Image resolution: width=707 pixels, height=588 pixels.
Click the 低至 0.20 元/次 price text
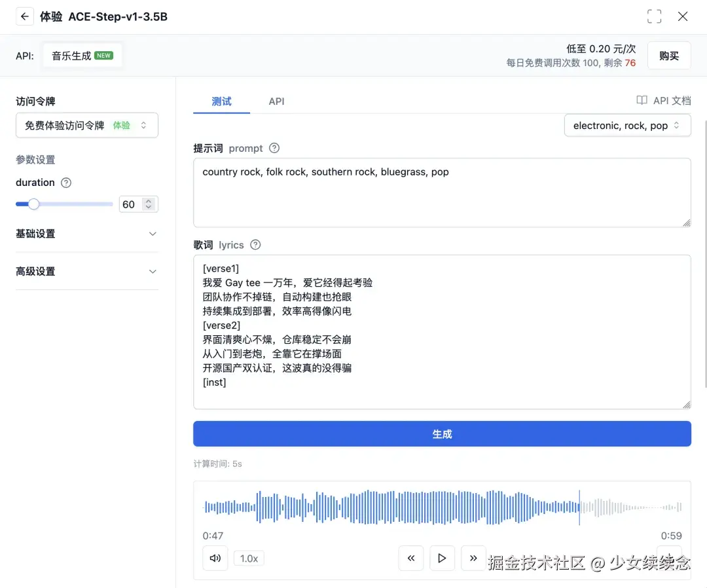point(601,48)
